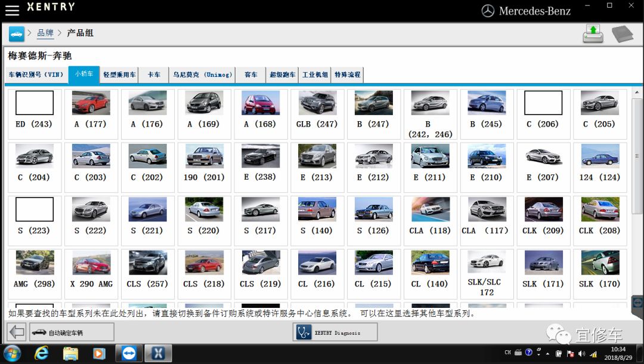Choose the SLK (170) model
Screen dimensions: 644x364
coord(600,274)
